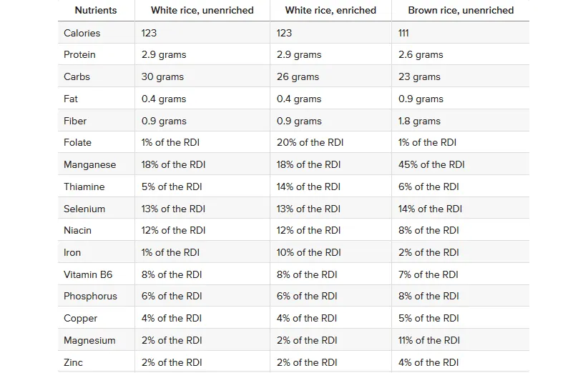Click the Nutrients column header

95,11
